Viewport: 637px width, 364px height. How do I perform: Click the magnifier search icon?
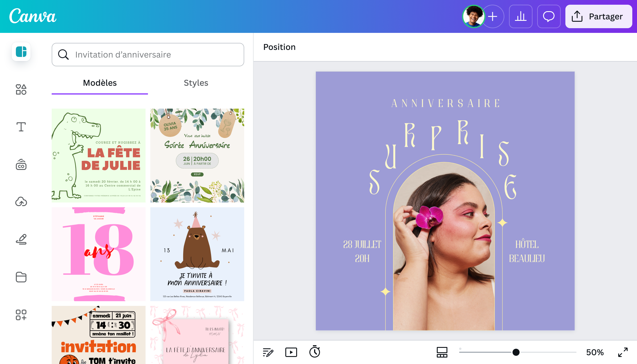pos(63,55)
